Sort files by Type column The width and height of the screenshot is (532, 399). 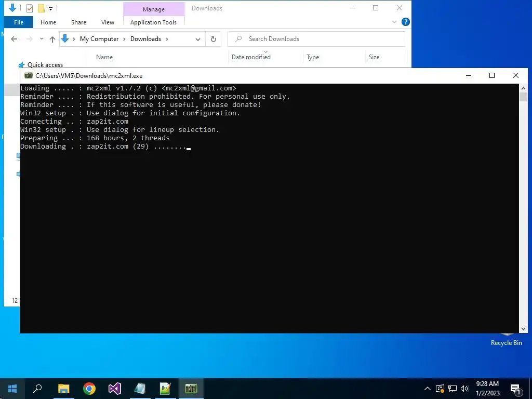[x=312, y=57]
